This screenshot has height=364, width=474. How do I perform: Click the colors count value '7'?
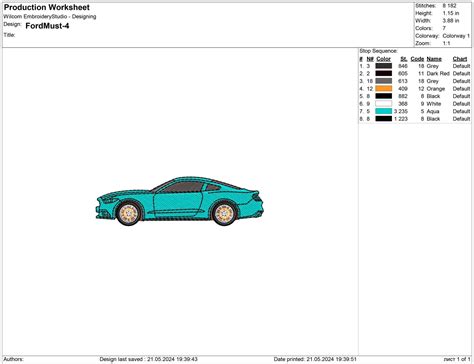(x=444, y=28)
